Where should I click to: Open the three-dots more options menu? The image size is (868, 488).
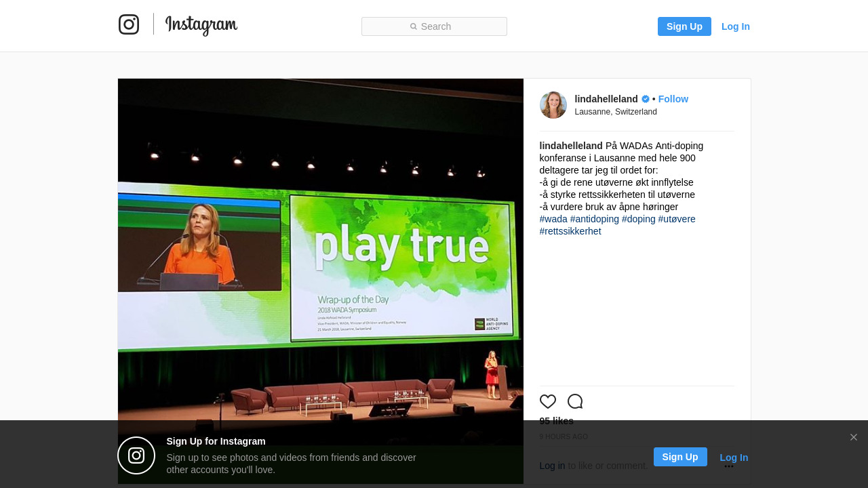click(729, 466)
